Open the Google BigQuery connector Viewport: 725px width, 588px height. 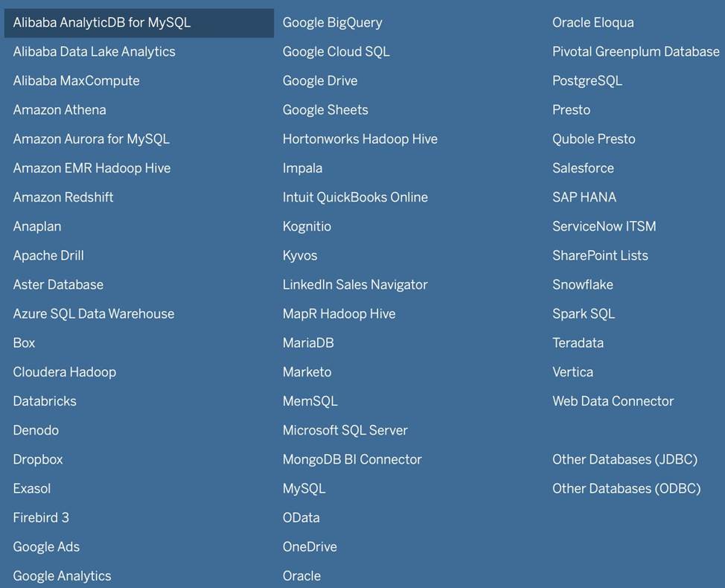[x=332, y=22]
